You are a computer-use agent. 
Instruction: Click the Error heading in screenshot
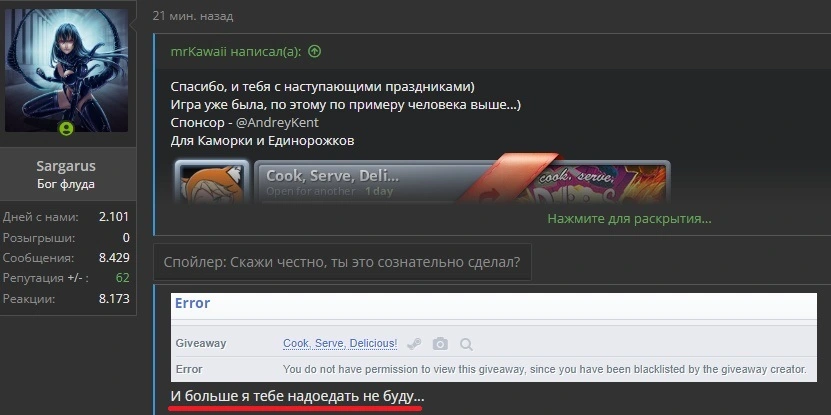click(x=192, y=304)
